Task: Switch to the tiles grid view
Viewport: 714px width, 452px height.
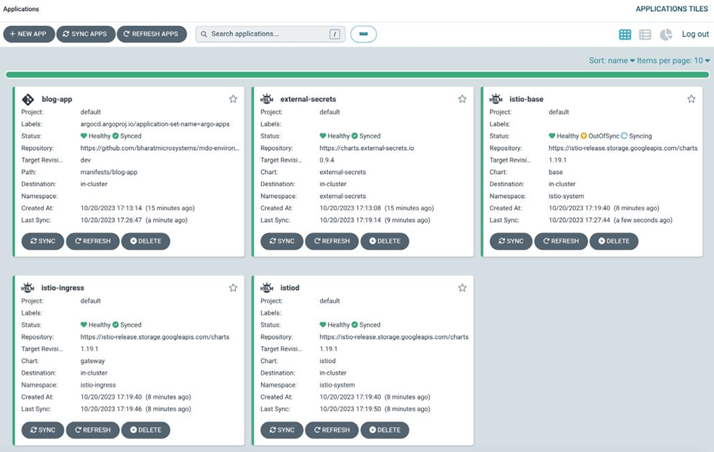Action: [x=625, y=34]
